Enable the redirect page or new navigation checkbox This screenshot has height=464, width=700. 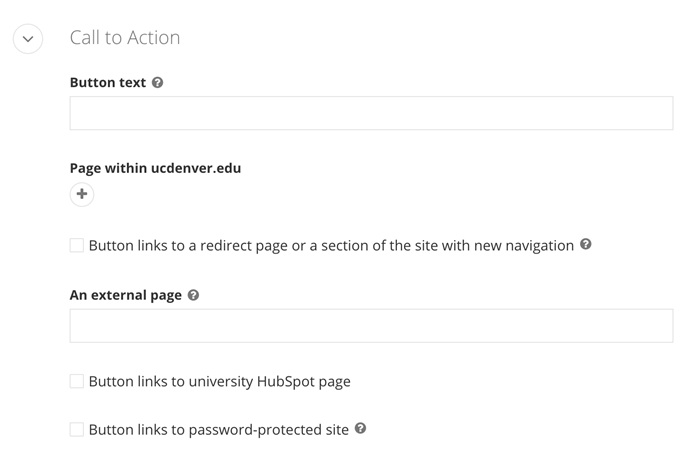[77, 245]
